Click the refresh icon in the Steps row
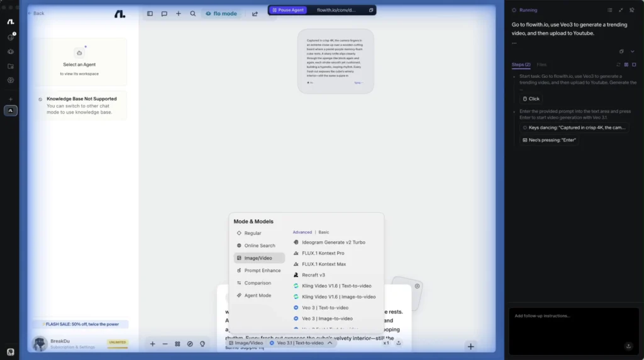The height and width of the screenshot is (360, 644). 619,65
